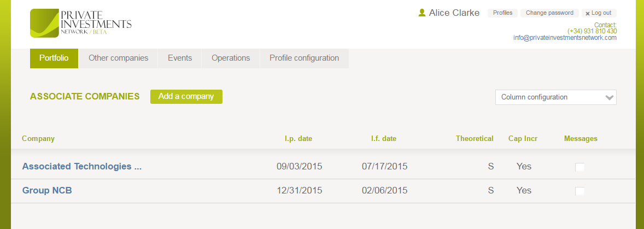Select the Operations tab
This screenshot has width=644, height=229.
tap(231, 58)
